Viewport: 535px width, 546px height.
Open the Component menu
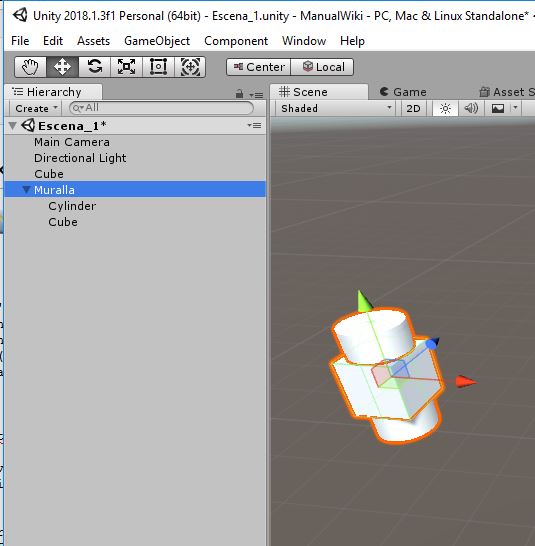236,41
